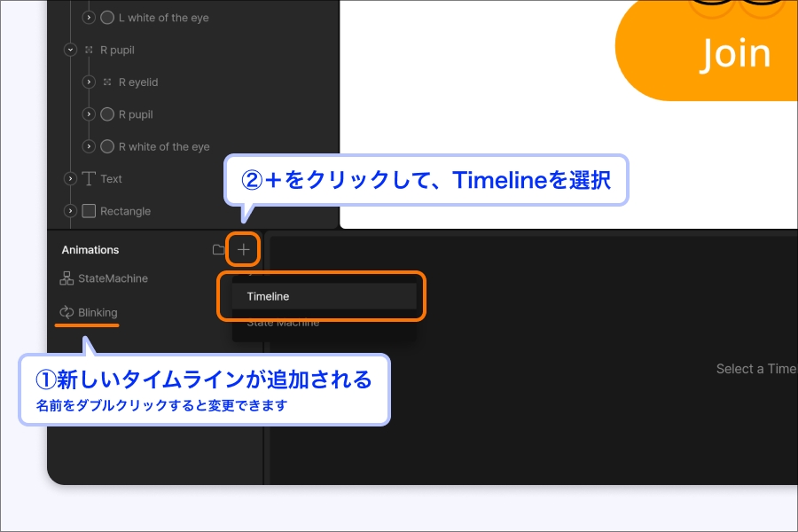Click the plus icon in Animations panel

tap(243, 250)
